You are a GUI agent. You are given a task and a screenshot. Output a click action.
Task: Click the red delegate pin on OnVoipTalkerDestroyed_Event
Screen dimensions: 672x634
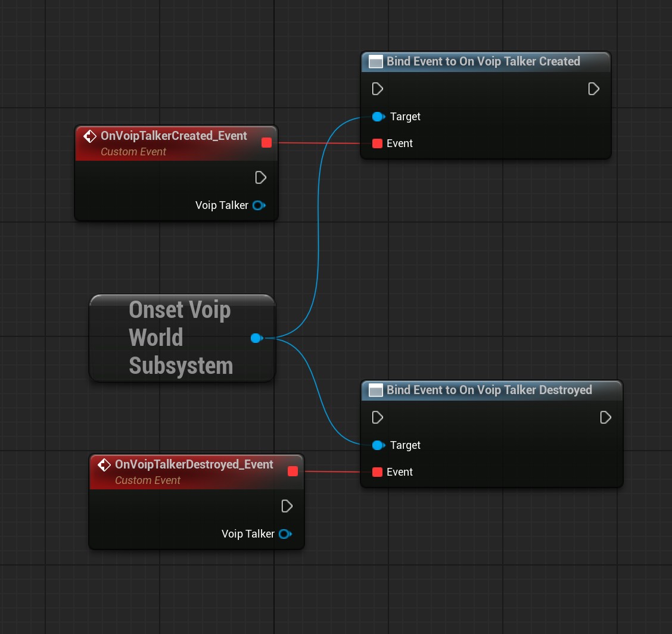pyautogui.click(x=293, y=471)
